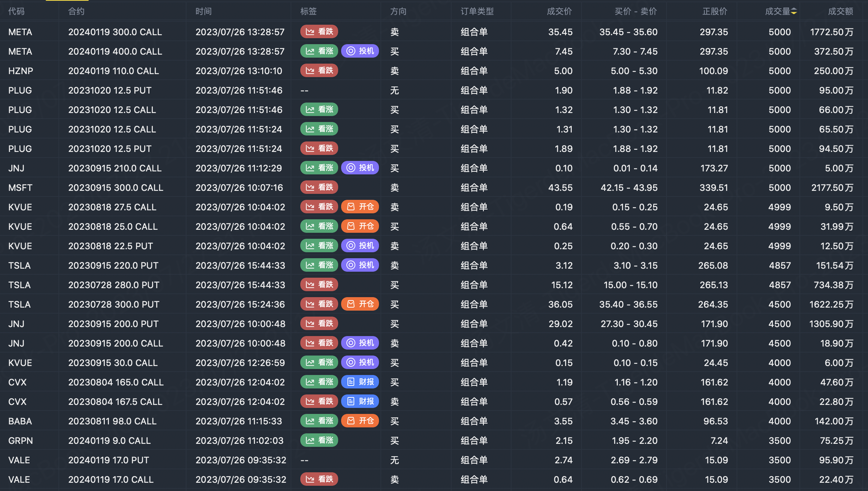
Task: Click contract 20230818 22.5 PUT
Action: 110,246
